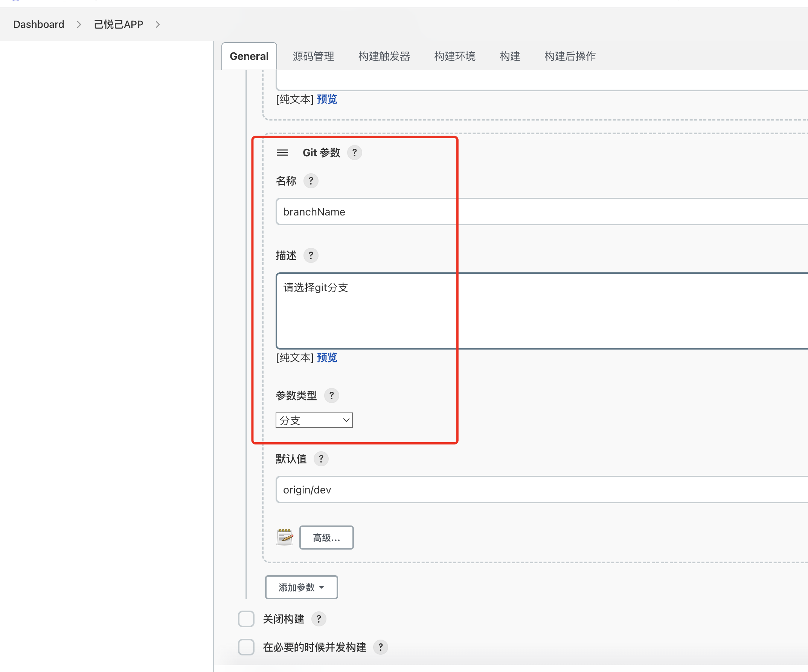Open help for Git 参数
This screenshot has height=672, width=808.
pyautogui.click(x=354, y=153)
